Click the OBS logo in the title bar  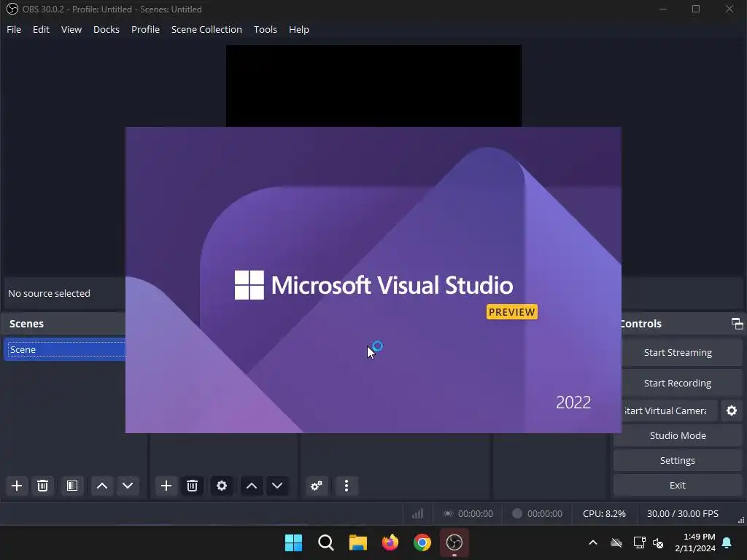(x=12, y=9)
